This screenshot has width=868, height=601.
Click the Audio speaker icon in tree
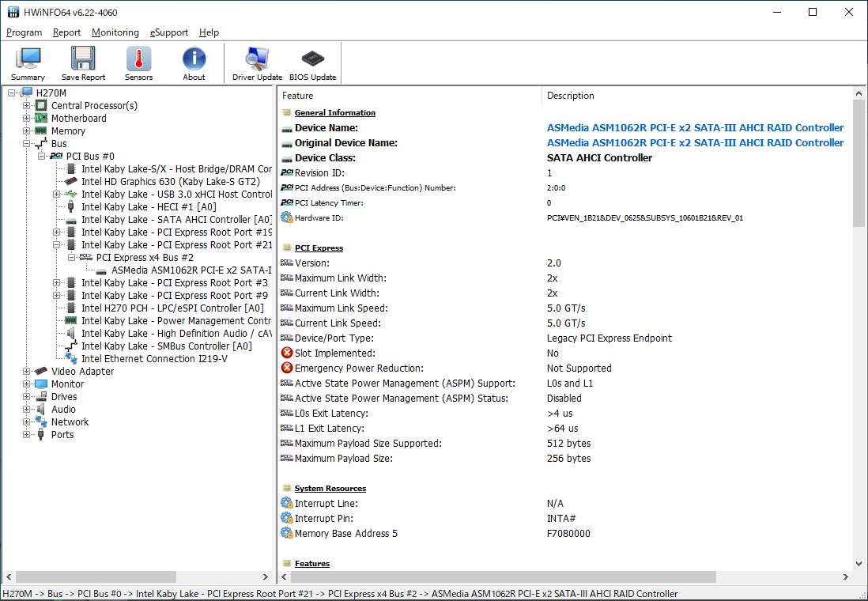click(41, 410)
